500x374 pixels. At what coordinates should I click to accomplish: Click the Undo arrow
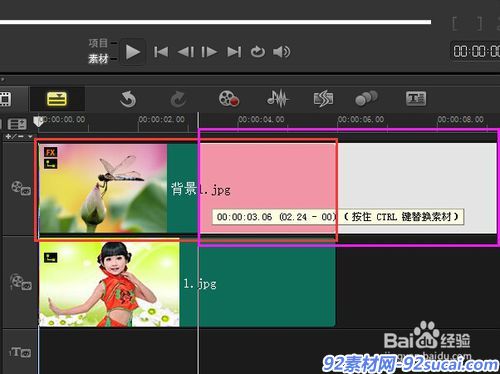coord(128,99)
